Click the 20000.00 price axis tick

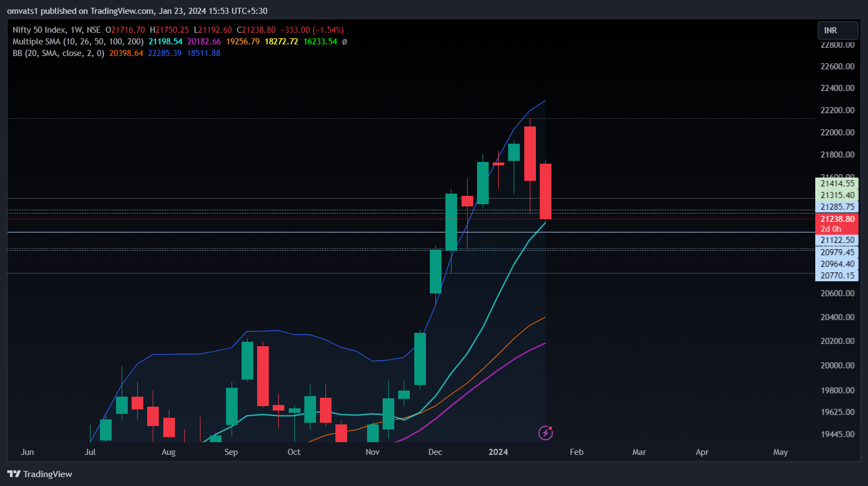coord(837,366)
